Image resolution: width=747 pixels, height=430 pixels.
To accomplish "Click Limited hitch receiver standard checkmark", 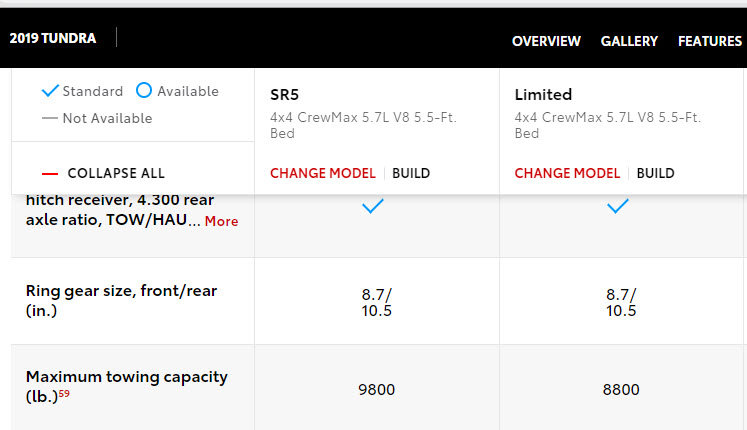I will point(617,206).
